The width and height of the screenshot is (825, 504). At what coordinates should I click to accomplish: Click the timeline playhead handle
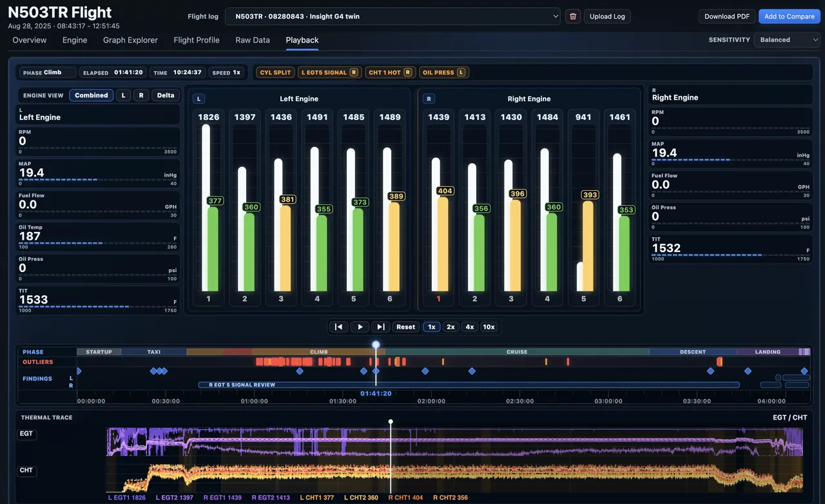pyautogui.click(x=376, y=345)
